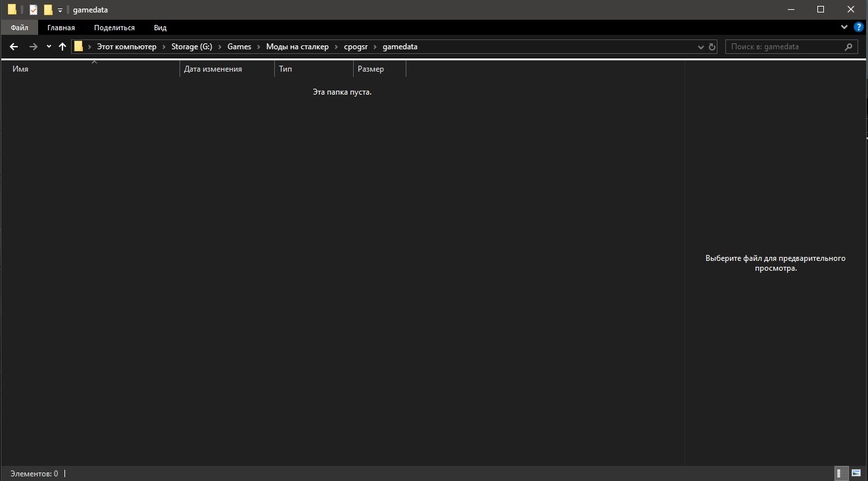Refresh the gamedata folder view
868x481 pixels.
[711, 47]
